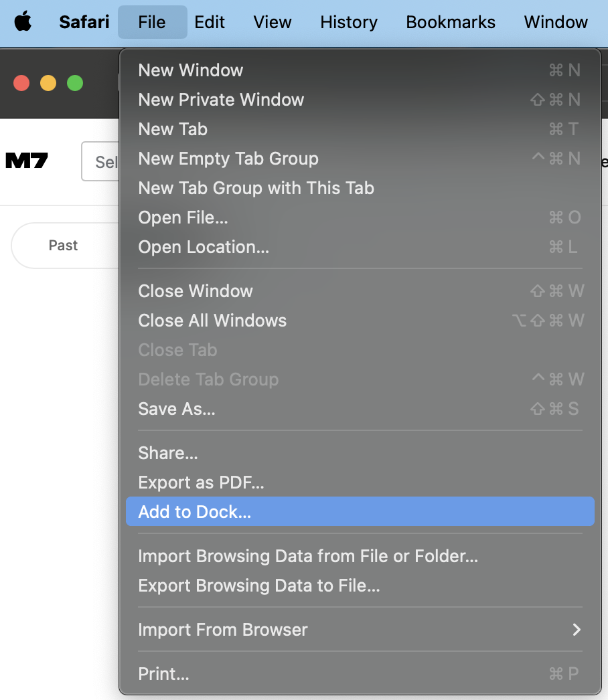Click Import Browsing Data from File or Folder…

pyautogui.click(x=308, y=556)
